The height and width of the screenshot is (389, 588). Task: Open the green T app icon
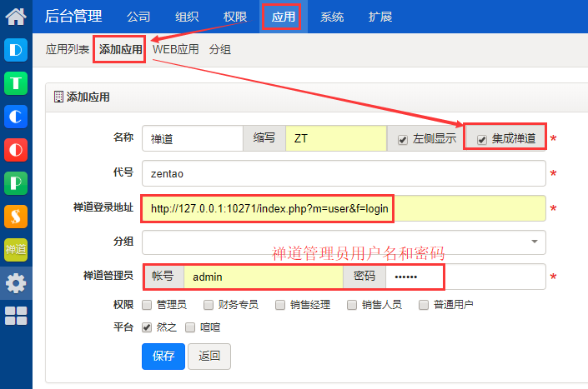click(16, 83)
